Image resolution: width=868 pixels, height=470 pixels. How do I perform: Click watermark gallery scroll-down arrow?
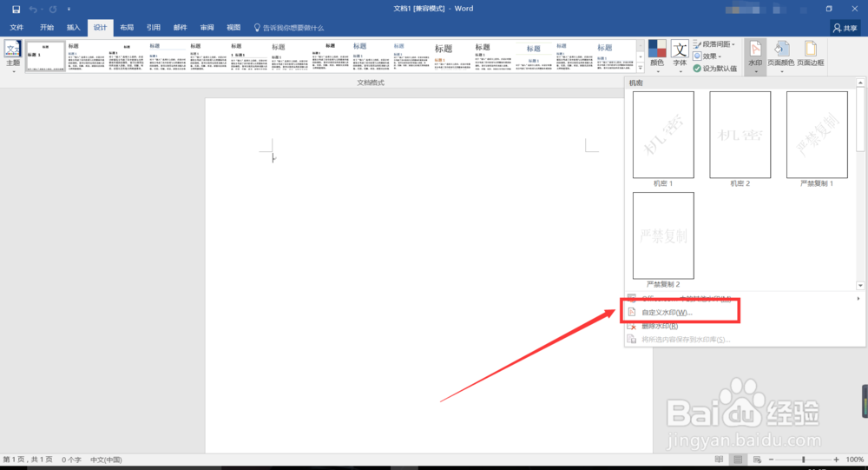tap(860, 286)
